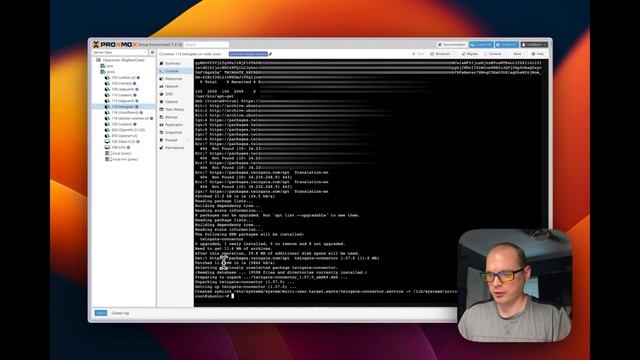Expand the Firewall submenu arrow
Viewport: 640px width, 360px height.
tap(189, 140)
